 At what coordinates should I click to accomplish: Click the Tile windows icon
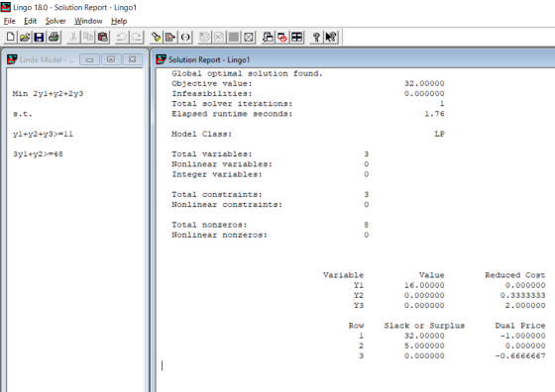297,37
